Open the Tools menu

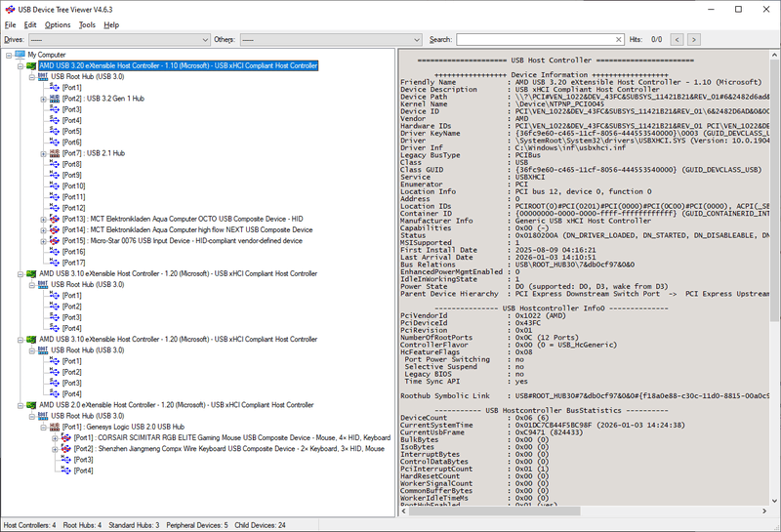tap(87, 25)
